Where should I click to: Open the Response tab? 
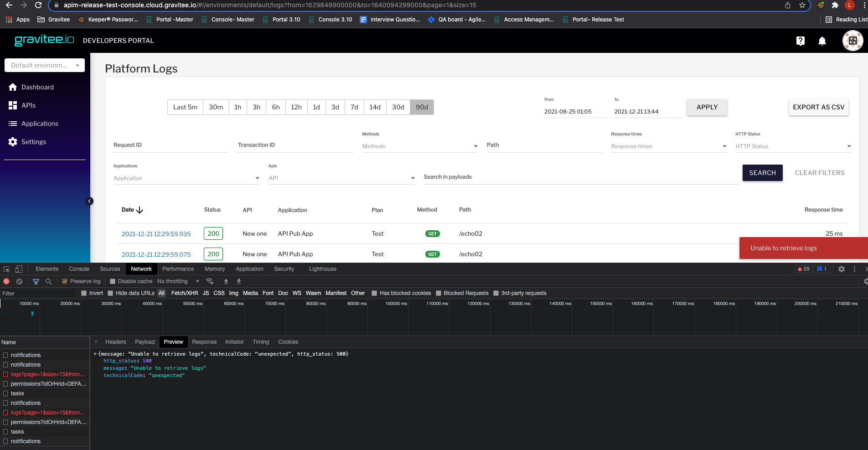pos(204,342)
